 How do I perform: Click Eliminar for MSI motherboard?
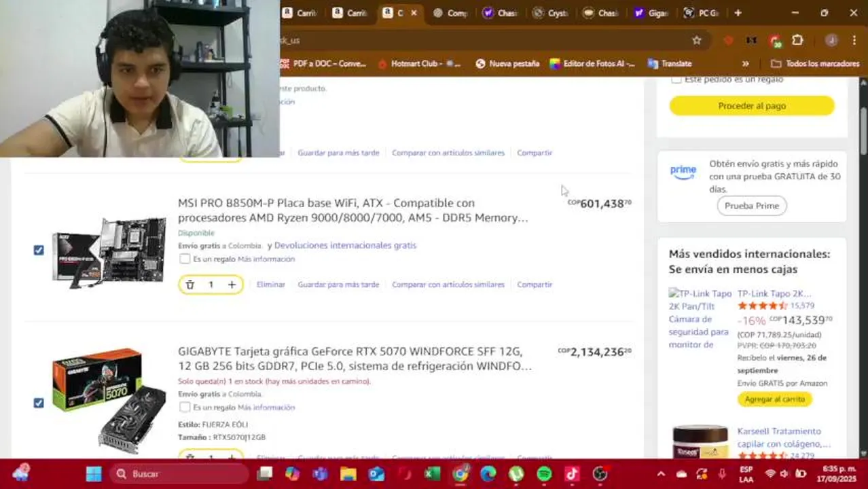(271, 285)
